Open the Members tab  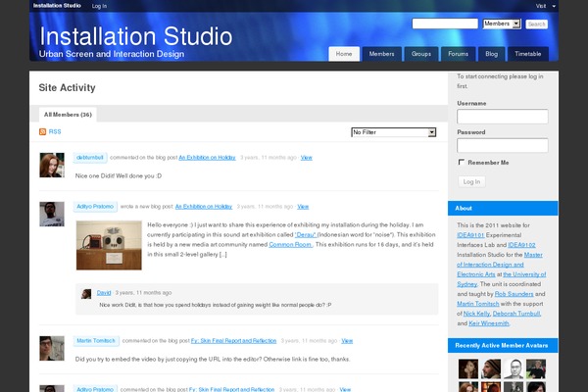(x=382, y=54)
